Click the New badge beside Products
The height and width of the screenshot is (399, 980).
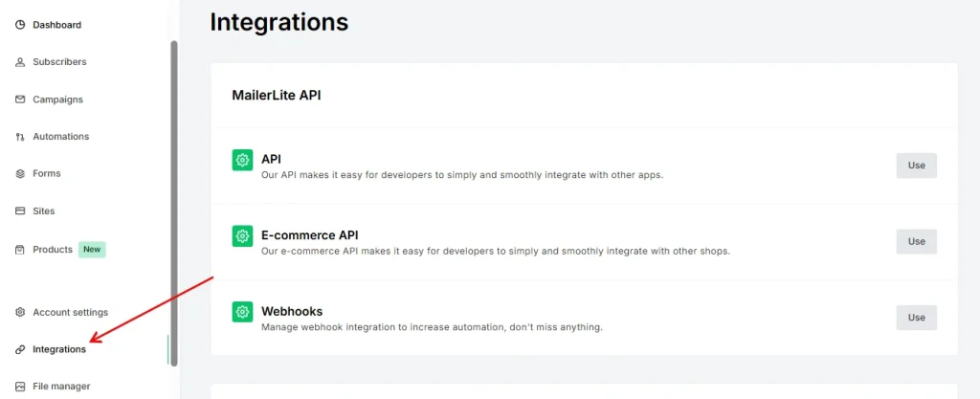[92, 250]
